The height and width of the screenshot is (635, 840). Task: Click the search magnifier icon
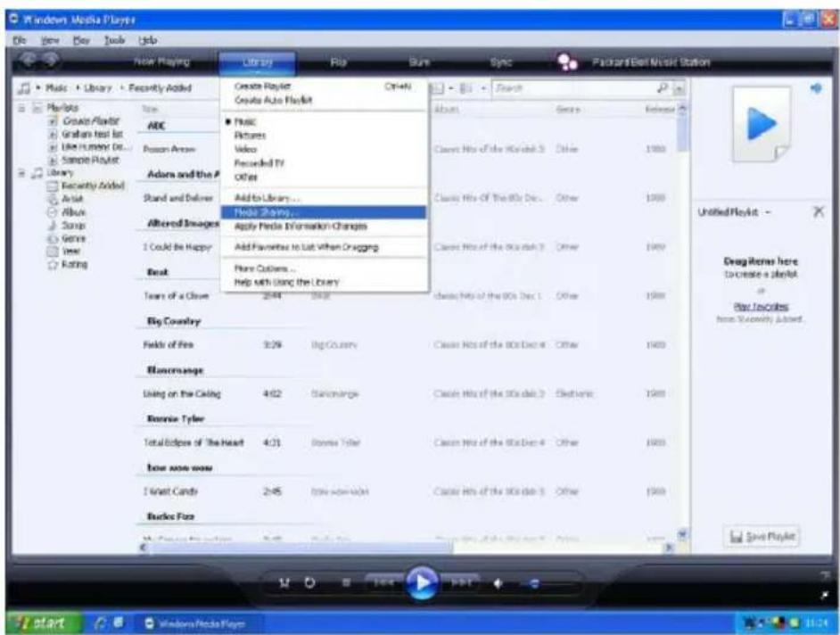point(663,88)
